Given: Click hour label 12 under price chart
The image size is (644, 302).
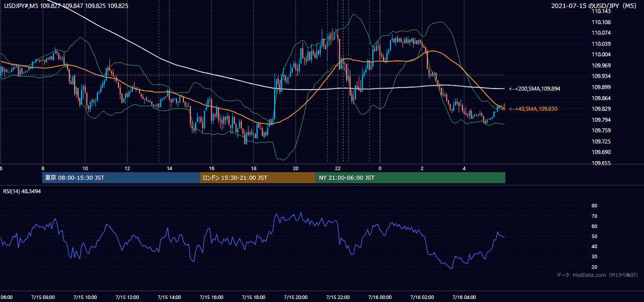Looking at the screenshot, I should [127, 169].
